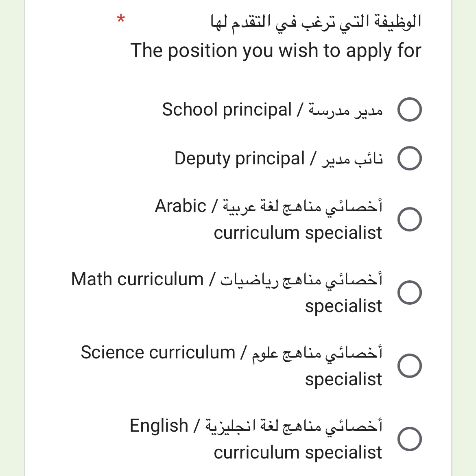Click the red required asterisk
This screenshot has width=476, height=476.
point(121,19)
